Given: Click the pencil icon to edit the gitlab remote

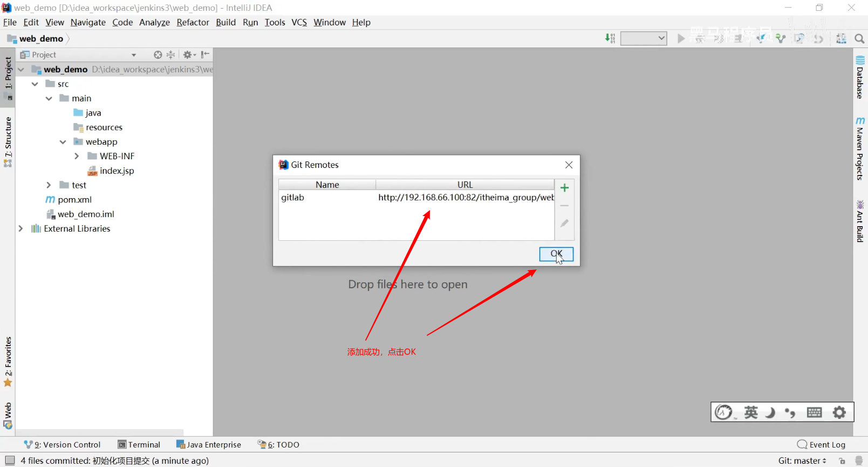Looking at the screenshot, I should 565,223.
